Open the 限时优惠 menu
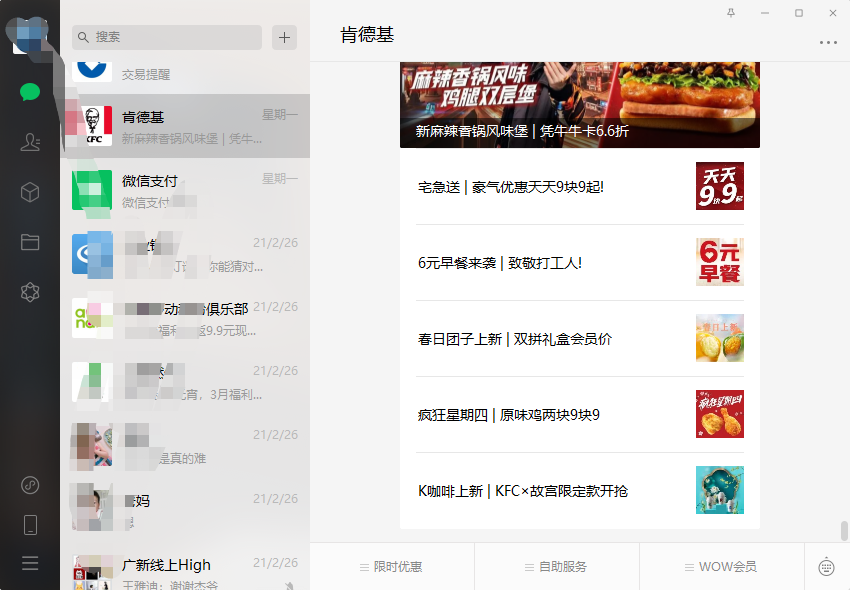The height and width of the screenshot is (590, 850). tap(392, 567)
